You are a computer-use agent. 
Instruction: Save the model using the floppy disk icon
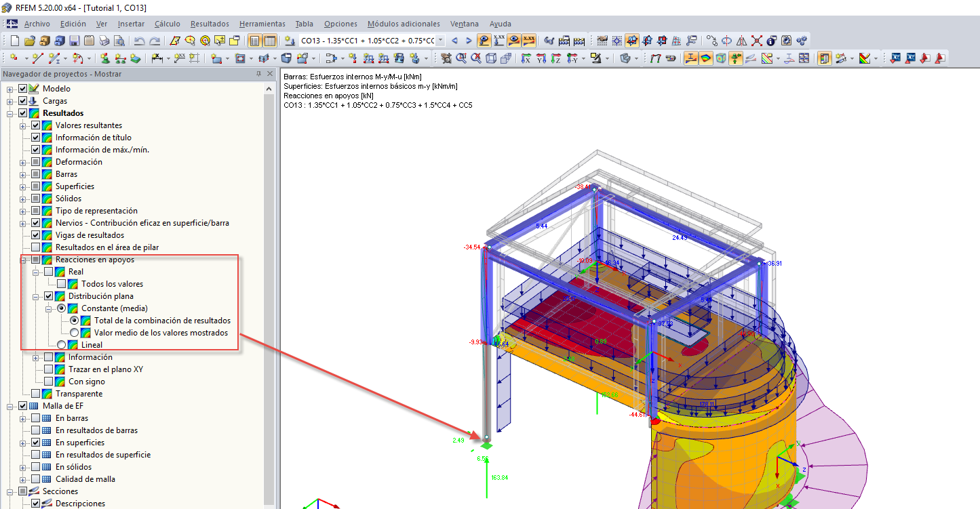[x=75, y=41]
